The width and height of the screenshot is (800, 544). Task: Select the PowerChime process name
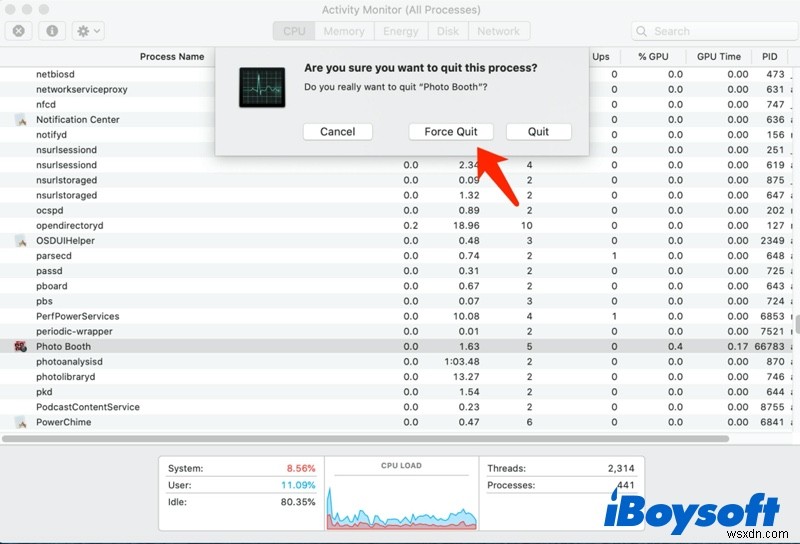(64, 423)
